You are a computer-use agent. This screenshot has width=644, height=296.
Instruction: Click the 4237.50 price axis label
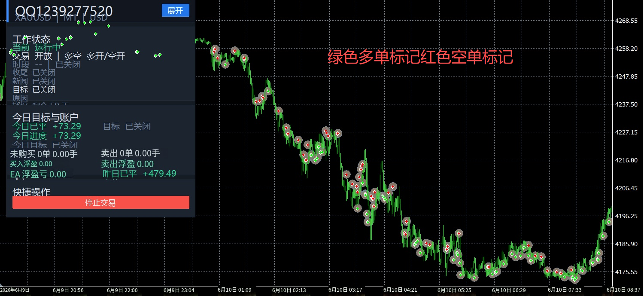627,105
